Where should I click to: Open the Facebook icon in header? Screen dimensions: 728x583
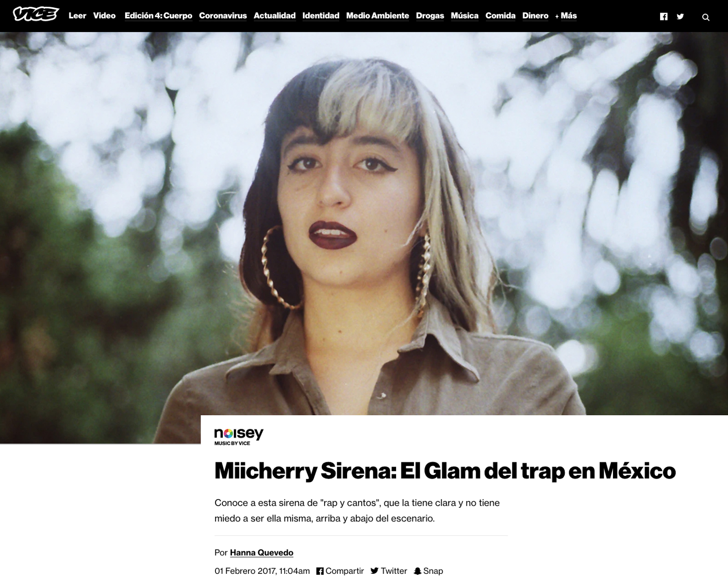(x=664, y=16)
